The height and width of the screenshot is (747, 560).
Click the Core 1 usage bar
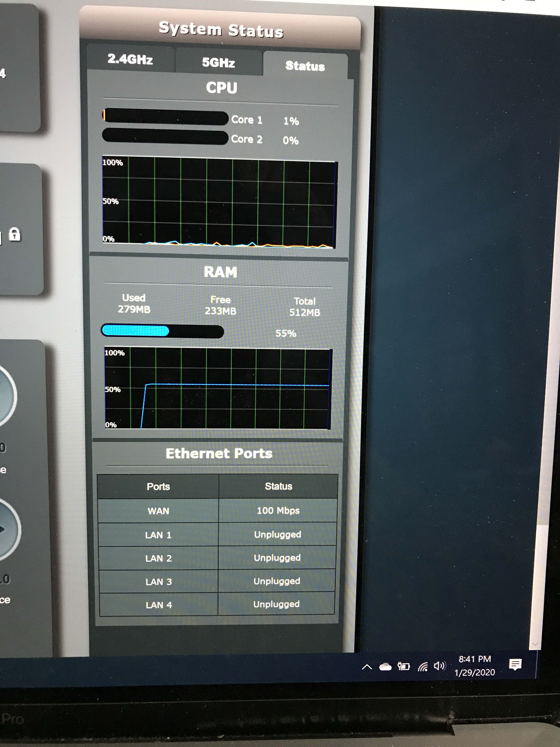point(165,117)
